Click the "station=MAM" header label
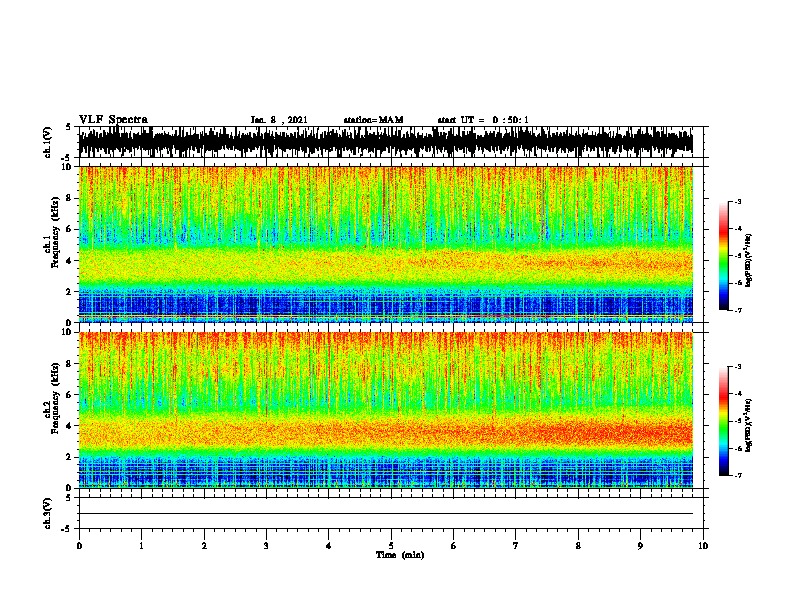 pyautogui.click(x=373, y=120)
